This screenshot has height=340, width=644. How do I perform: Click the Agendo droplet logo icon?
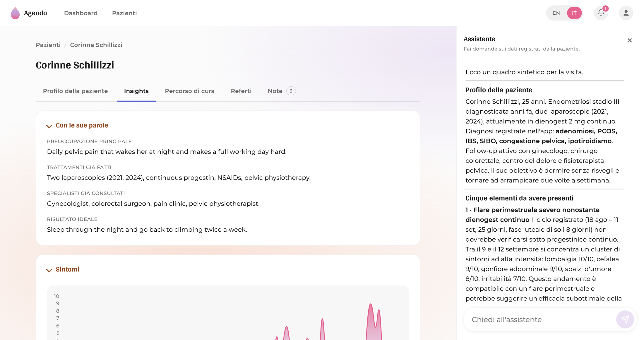pyautogui.click(x=15, y=13)
